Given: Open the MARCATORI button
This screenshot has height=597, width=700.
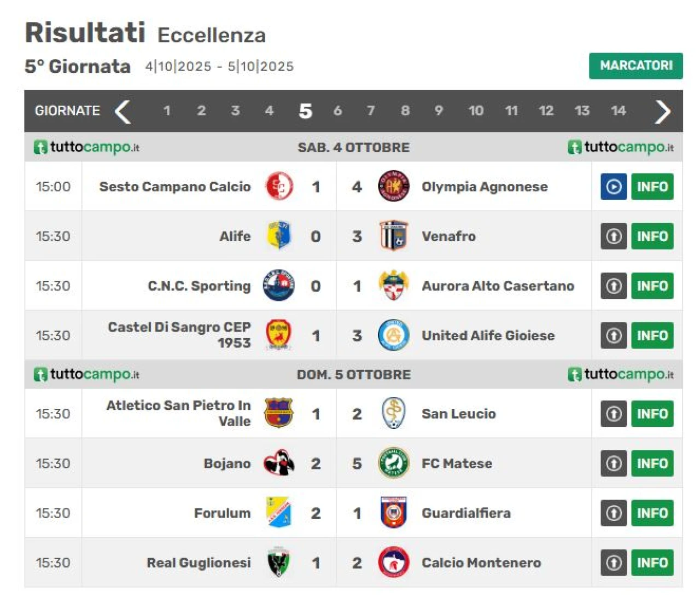Looking at the screenshot, I should point(635,66).
